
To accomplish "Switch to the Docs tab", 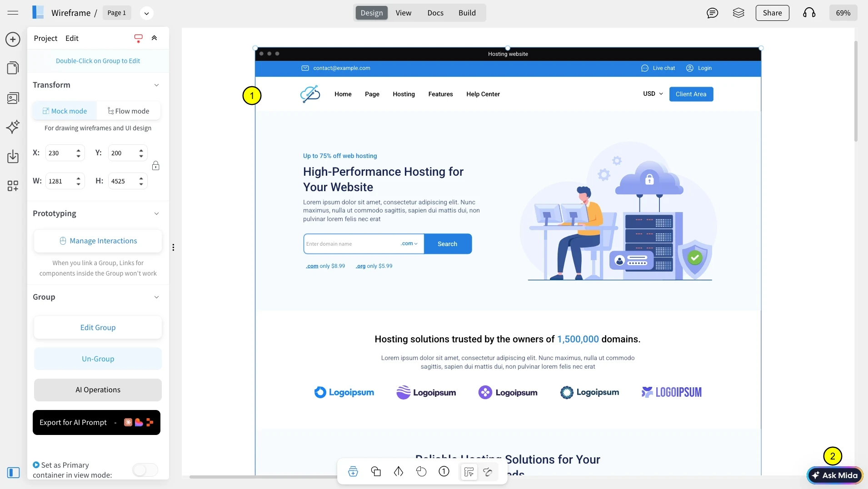I will (435, 13).
